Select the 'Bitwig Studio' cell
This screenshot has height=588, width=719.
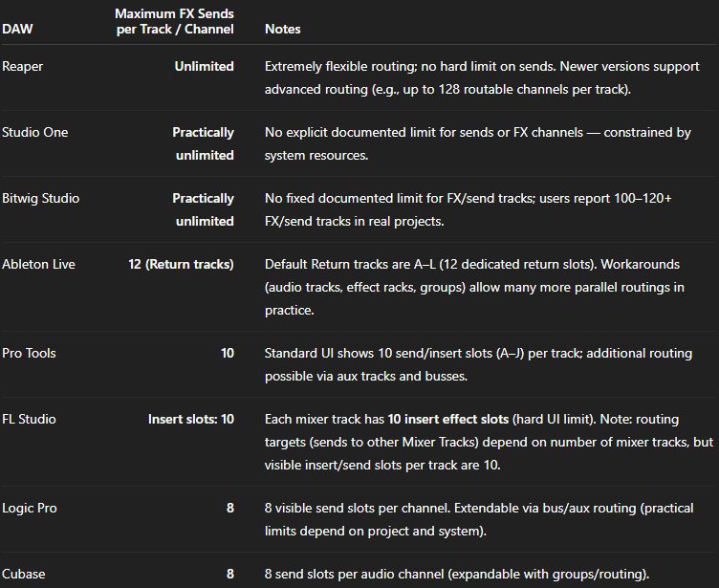click(41, 198)
